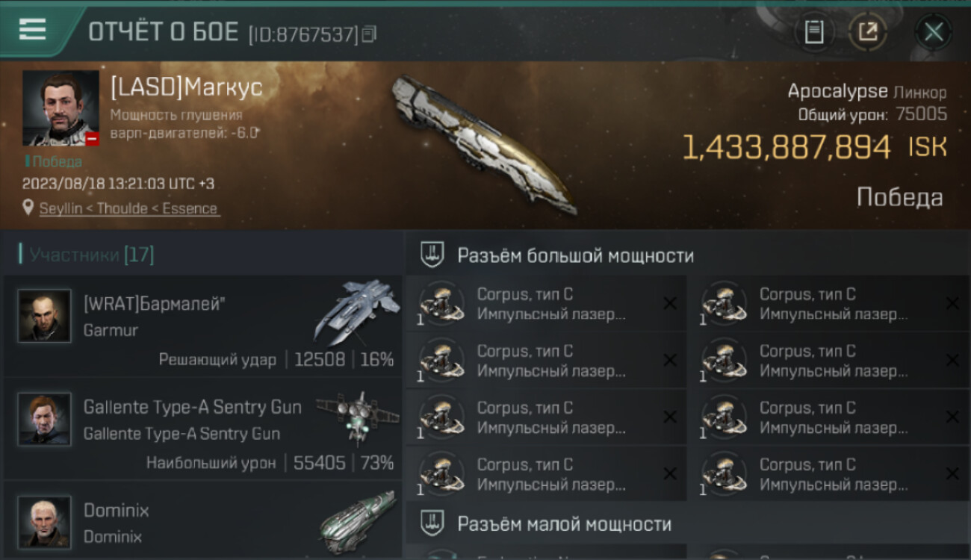Open the Seyllin < Thoulde < Essence location link
Image resolution: width=971 pixels, height=560 pixels.
point(128,209)
